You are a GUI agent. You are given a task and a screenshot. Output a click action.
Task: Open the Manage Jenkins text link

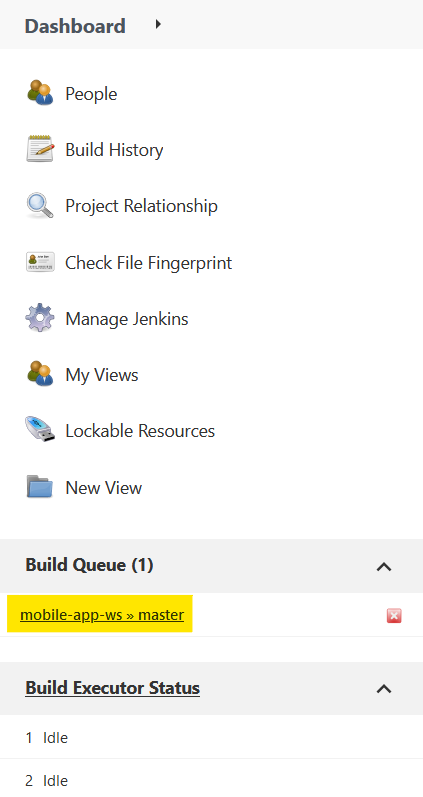[127, 319]
